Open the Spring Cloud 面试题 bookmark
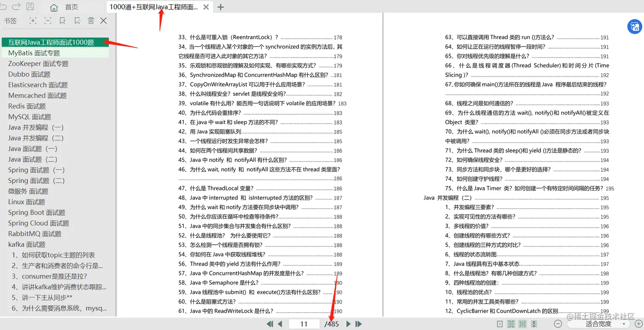 point(39,223)
